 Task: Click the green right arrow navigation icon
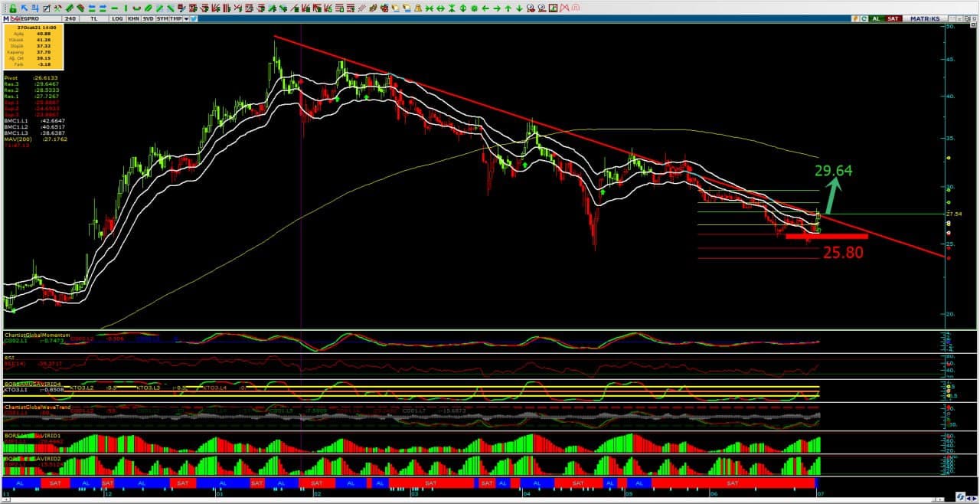pyautogui.click(x=497, y=8)
